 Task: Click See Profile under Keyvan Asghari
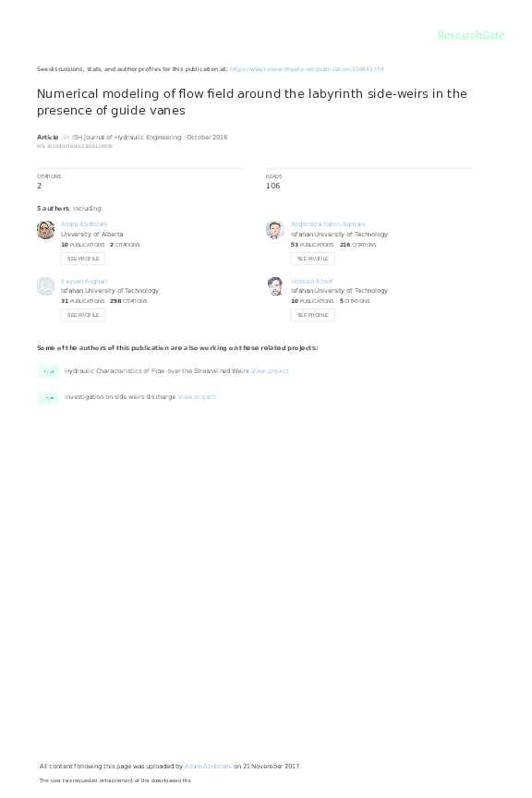point(83,315)
